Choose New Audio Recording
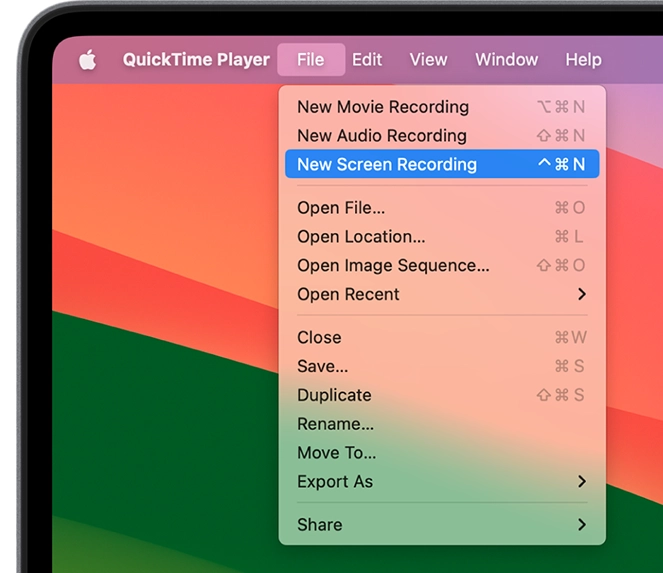 [x=442, y=136]
